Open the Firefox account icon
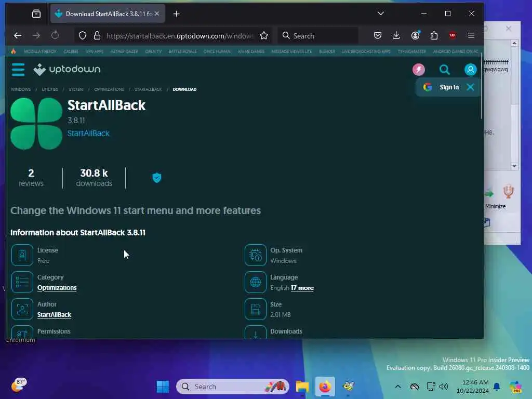The image size is (532, 399). click(415, 35)
